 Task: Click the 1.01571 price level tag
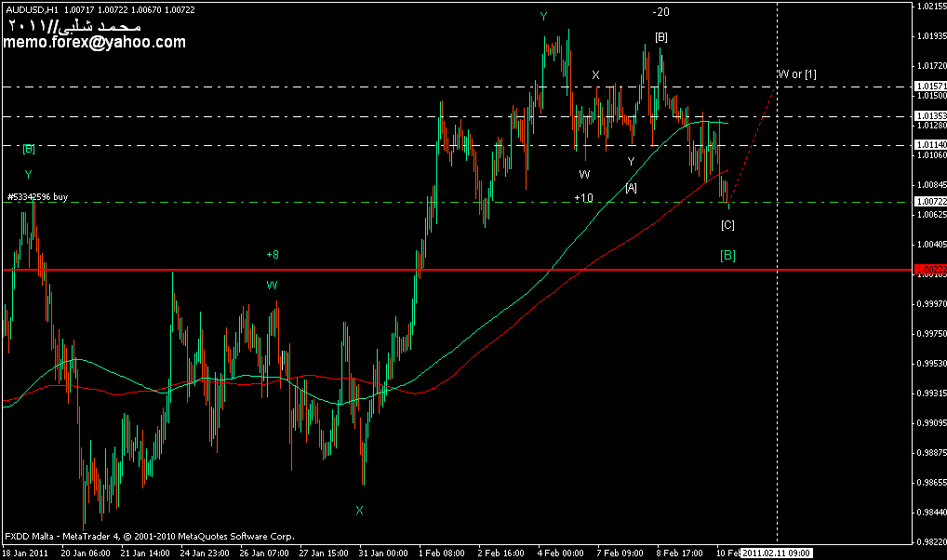930,86
